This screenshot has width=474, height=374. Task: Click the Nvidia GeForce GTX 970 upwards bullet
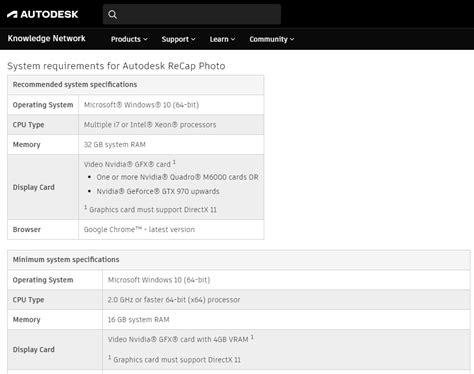tap(158, 191)
